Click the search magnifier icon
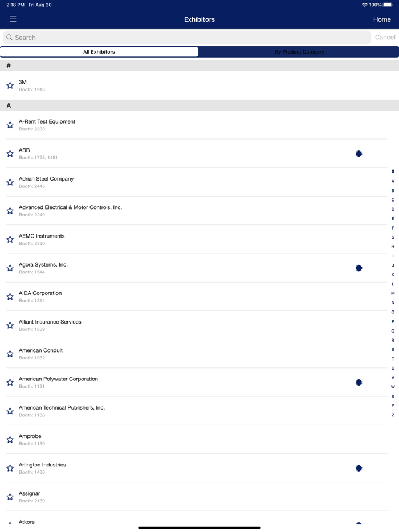 coord(9,38)
